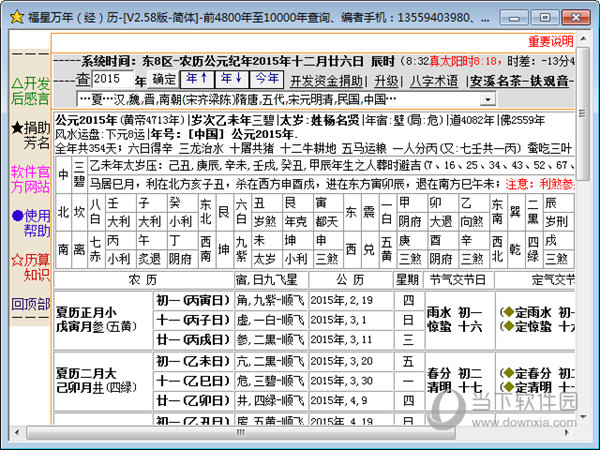Viewport: 600px width, 450px height.
Task: Go to previous year with 年↑ button
Action: [197, 79]
